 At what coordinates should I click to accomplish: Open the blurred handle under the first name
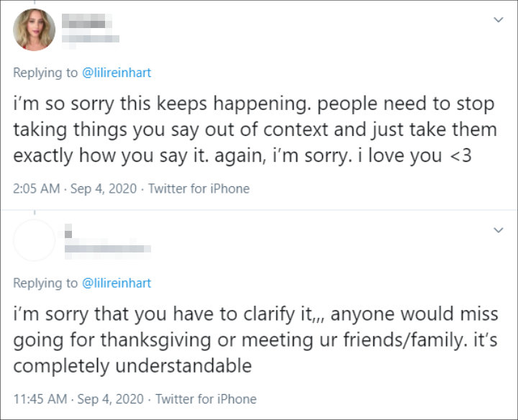pos(91,40)
